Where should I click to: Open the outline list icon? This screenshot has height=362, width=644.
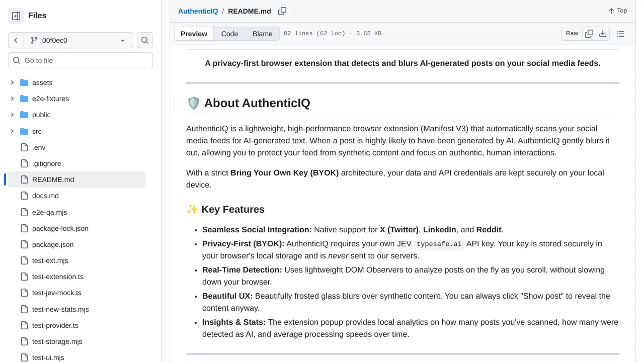click(x=620, y=34)
